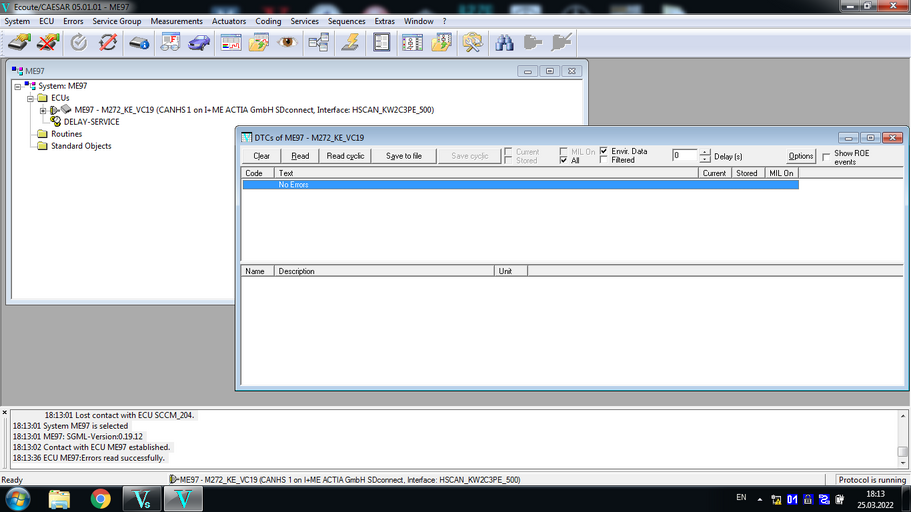The width and height of the screenshot is (911, 512).
Task: Select the No Errors row
Action: (521, 184)
